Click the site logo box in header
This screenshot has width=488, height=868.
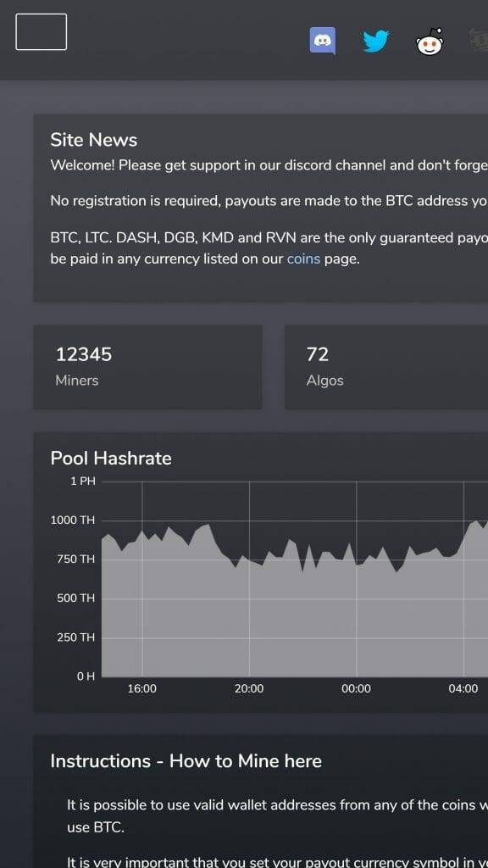click(x=41, y=32)
